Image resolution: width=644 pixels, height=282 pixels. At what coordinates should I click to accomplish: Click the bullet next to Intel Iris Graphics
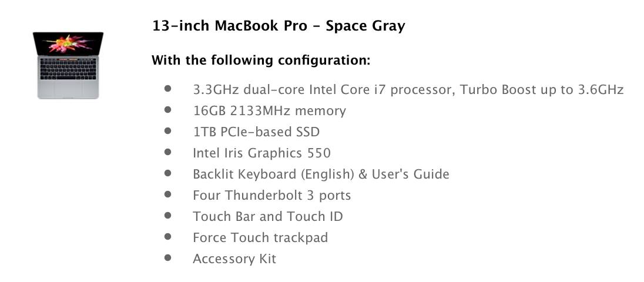point(167,152)
